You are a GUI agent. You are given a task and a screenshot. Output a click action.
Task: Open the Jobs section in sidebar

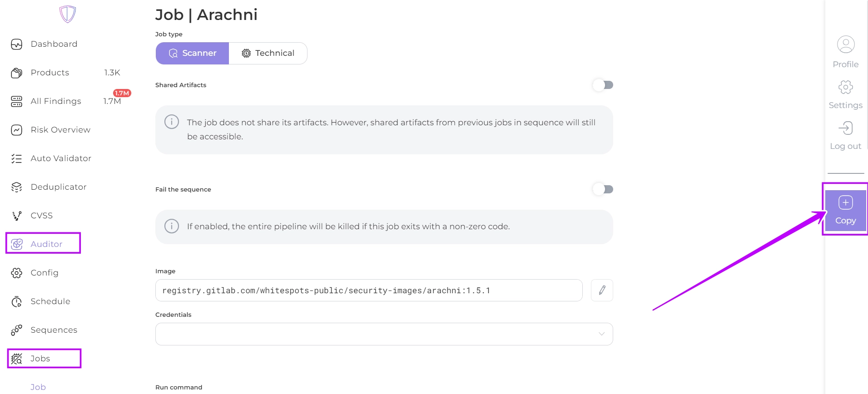coord(40,359)
